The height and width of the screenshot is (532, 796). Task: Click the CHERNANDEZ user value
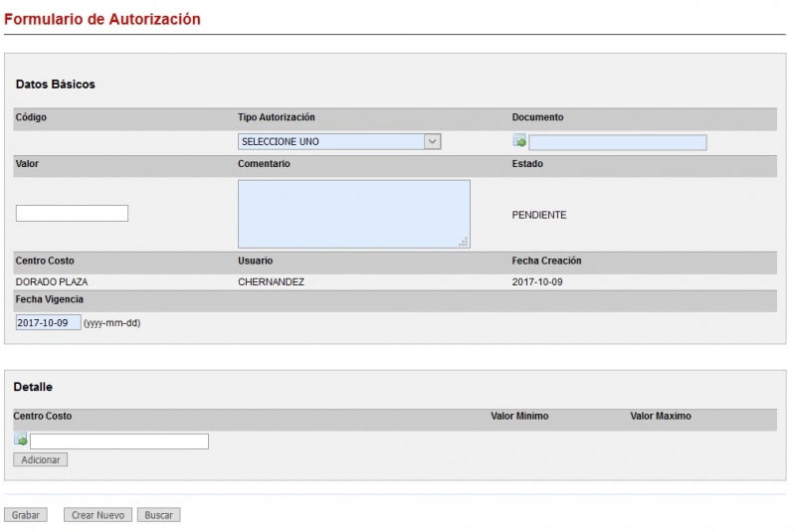[271, 282]
